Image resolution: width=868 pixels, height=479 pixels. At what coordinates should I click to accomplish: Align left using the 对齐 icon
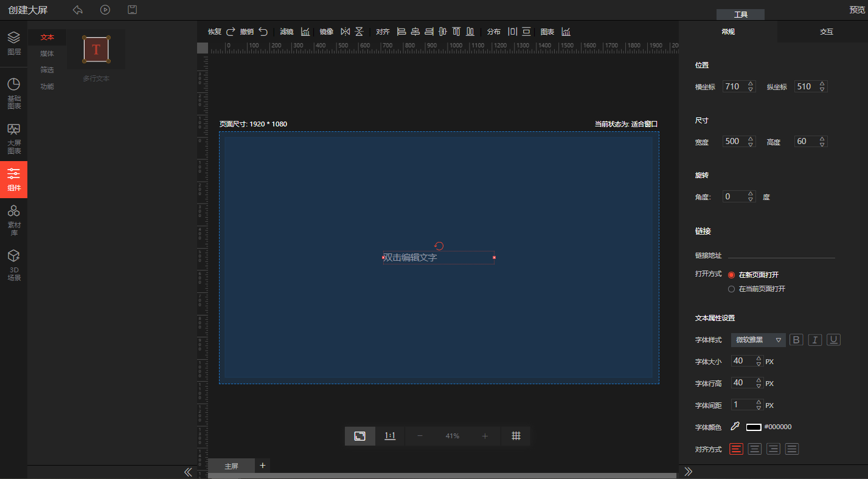click(x=401, y=32)
